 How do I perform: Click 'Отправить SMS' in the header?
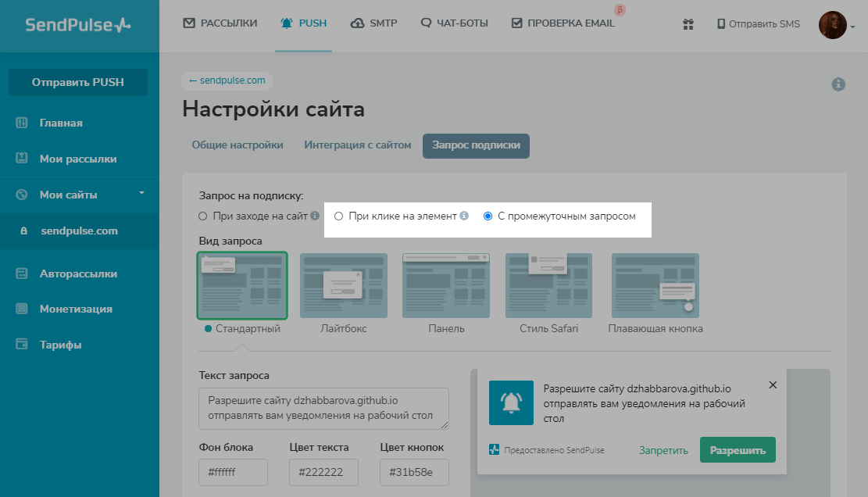pos(759,23)
